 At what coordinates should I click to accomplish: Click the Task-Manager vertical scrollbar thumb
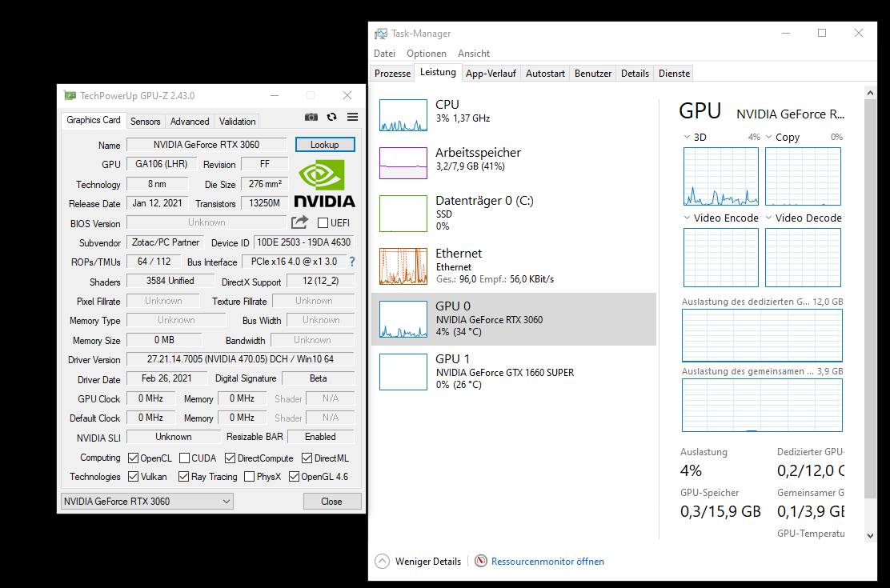pyautogui.click(x=870, y=298)
